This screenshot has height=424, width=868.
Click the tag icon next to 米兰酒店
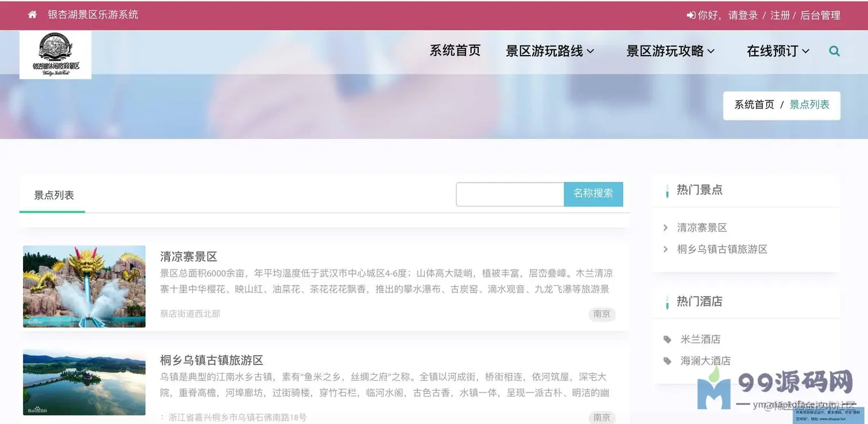point(667,340)
